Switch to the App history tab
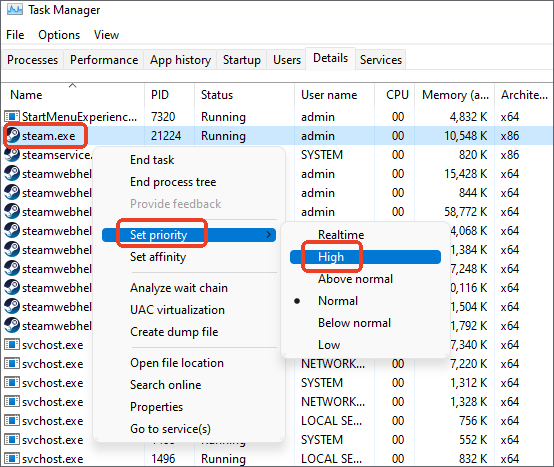 [x=180, y=59]
